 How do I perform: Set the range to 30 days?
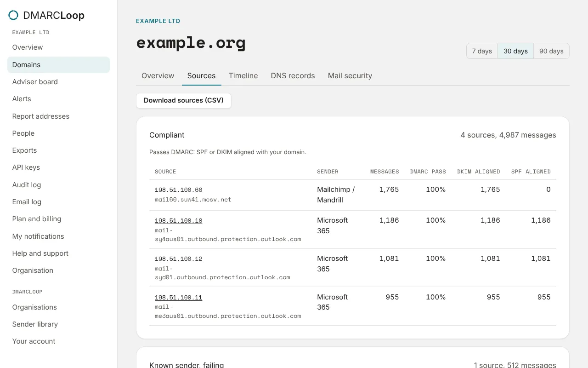[x=515, y=51]
